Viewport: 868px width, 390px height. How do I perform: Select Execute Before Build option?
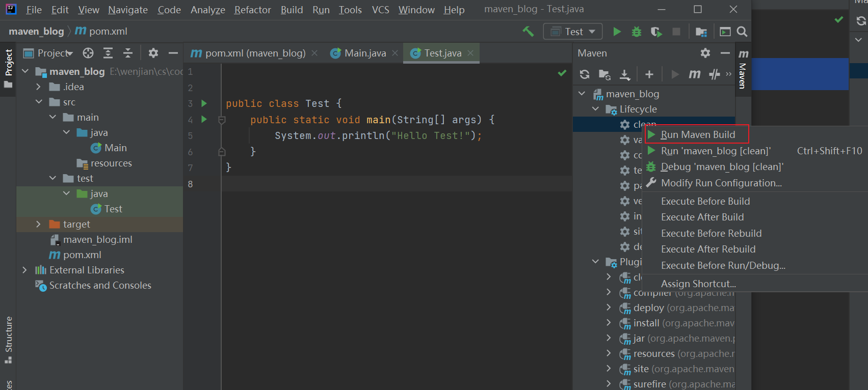[755, 201]
